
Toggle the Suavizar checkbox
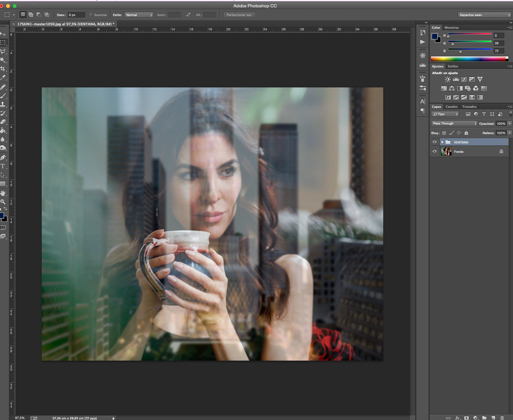point(90,15)
